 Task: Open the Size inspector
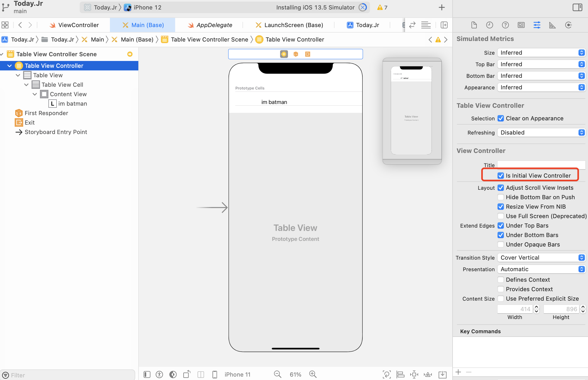pyautogui.click(x=552, y=25)
